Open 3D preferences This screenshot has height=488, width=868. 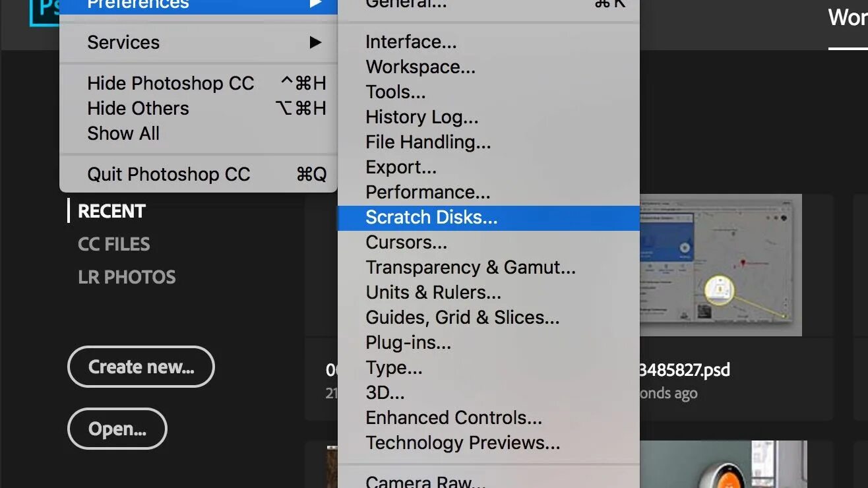click(489, 393)
